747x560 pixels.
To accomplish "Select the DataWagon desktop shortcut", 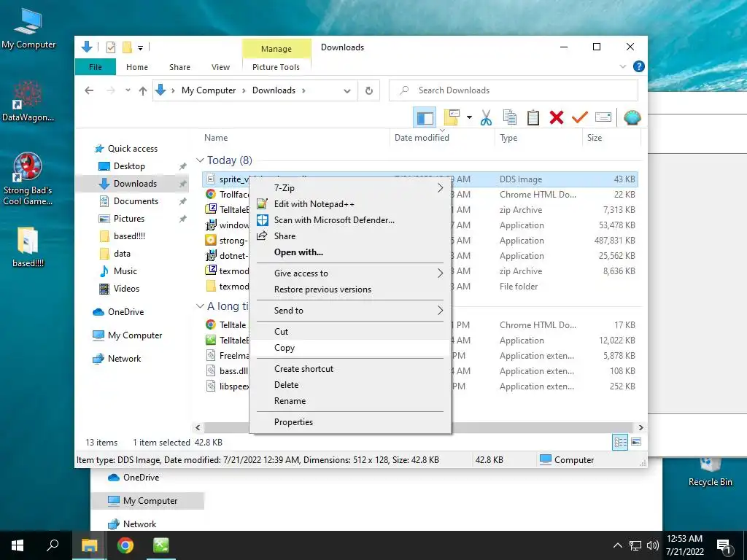I will (28, 101).
